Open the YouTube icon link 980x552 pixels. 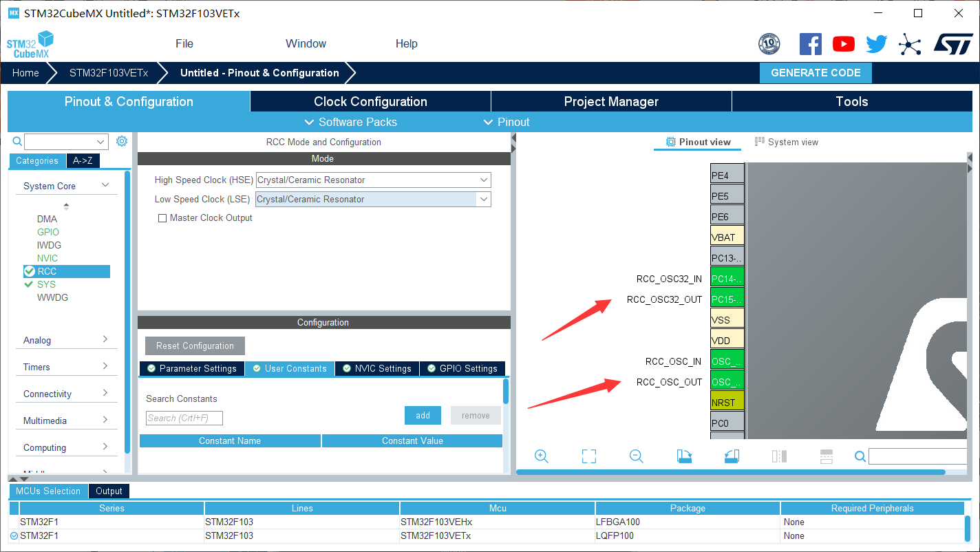(x=843, y=44)
